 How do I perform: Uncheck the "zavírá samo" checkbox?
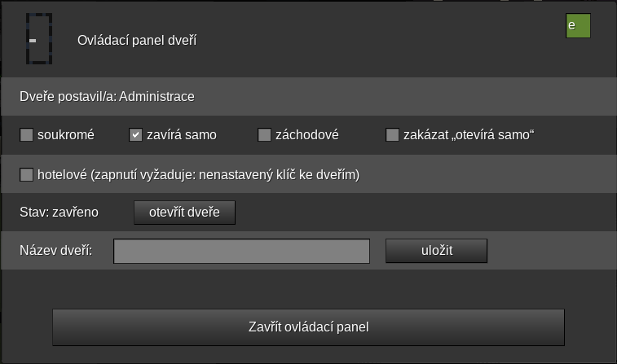[136, 135]
